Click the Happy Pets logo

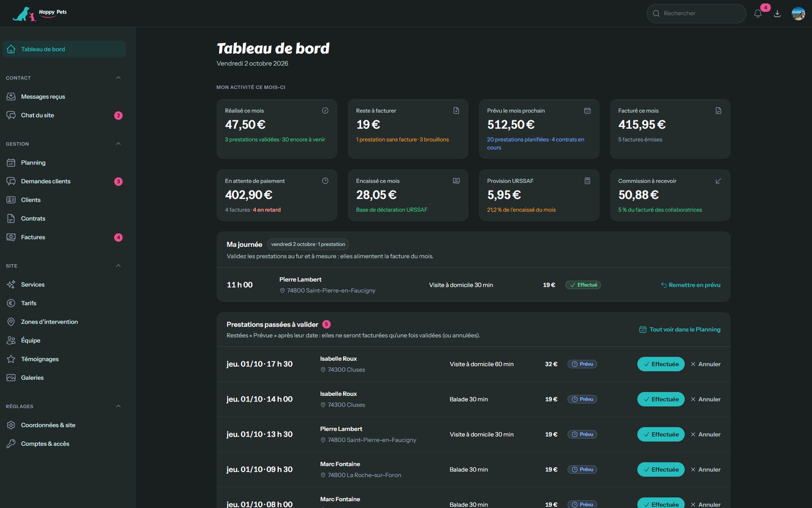40,14
